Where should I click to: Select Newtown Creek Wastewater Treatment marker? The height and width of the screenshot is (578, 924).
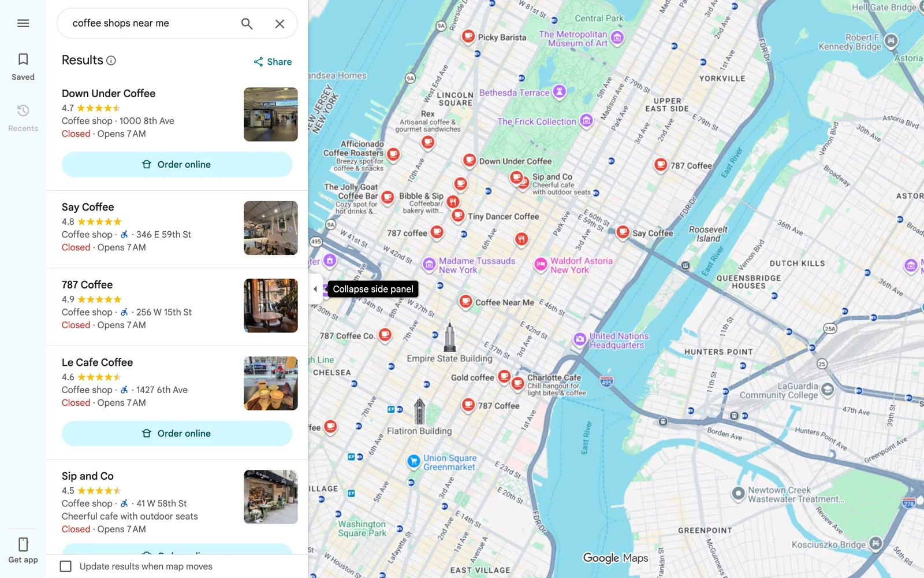tap(738, 494)
